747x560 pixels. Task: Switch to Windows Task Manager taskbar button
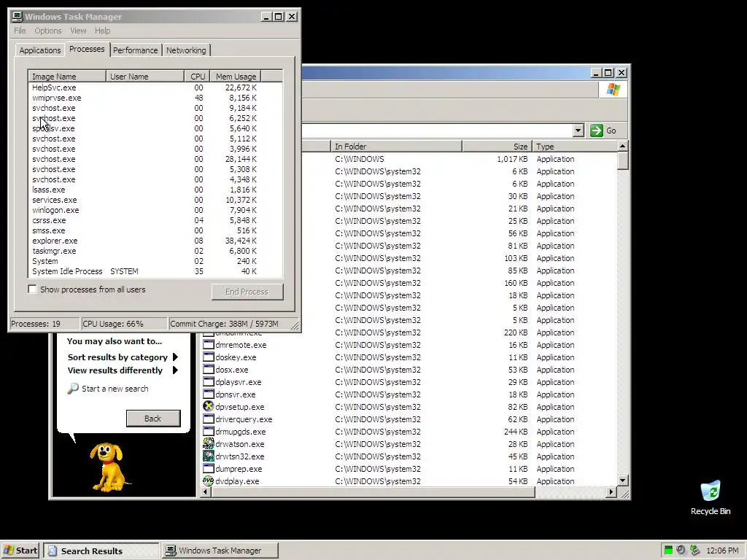point(220,551)
